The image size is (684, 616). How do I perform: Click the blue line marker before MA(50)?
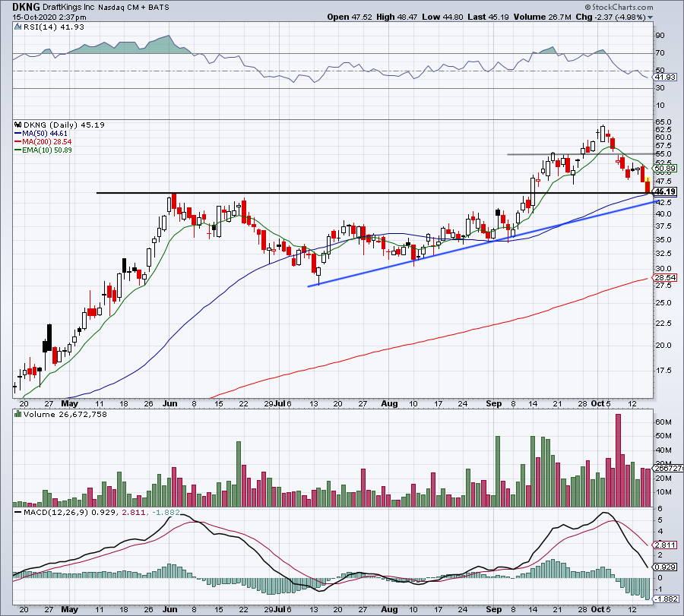click(18, 134)
